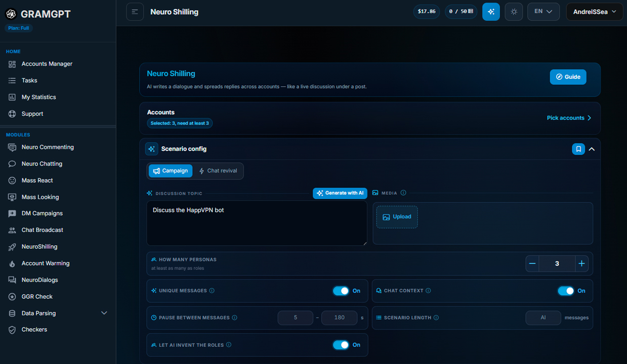Switch theme with the sun icon
The width and height of the screenshot is (627, 364).
[514, 12]
